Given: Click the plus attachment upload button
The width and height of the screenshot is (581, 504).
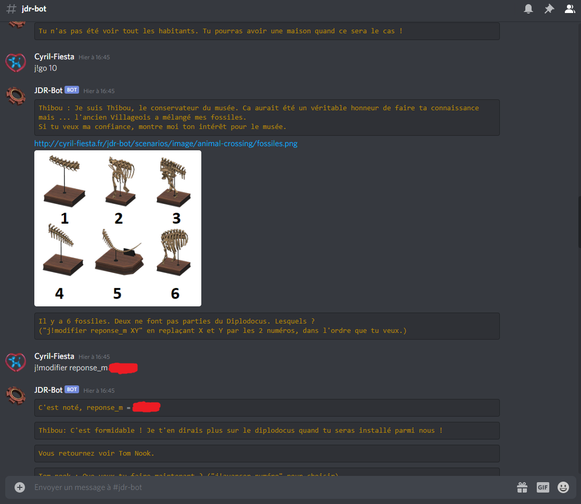Looking at the screenshot, I should 20,487.
